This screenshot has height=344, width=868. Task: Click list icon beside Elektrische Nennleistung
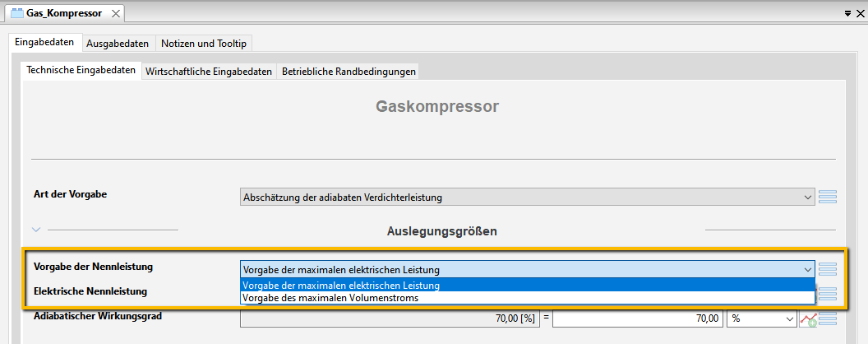827,294
